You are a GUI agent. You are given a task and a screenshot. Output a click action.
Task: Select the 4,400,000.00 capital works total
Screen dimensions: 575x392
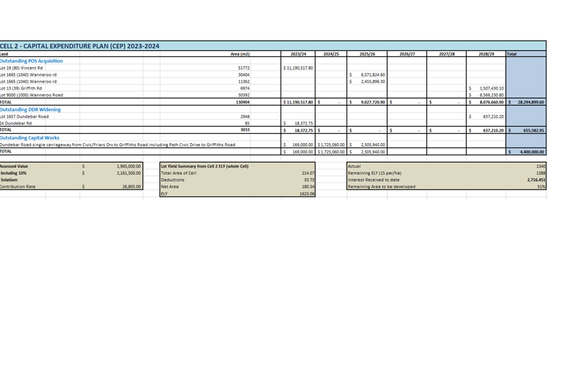tap(526, 152)
